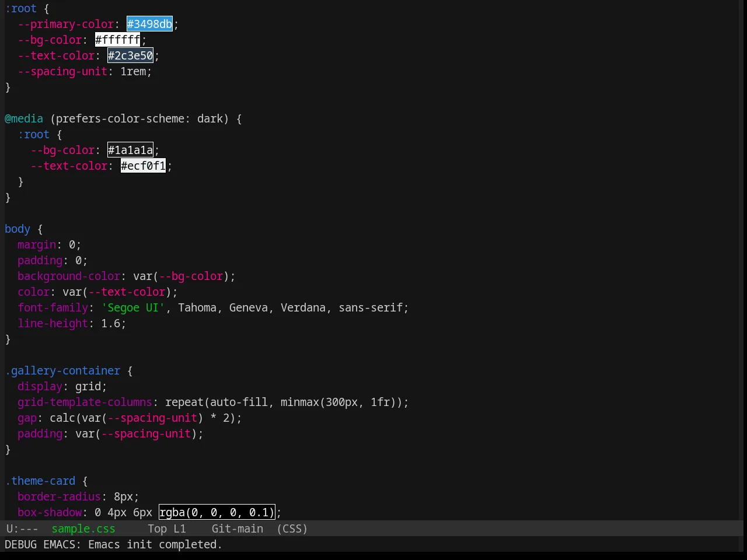Click the L1 line number indicator
This screenshot has height=560, width=747.
[x=180, y=528]
